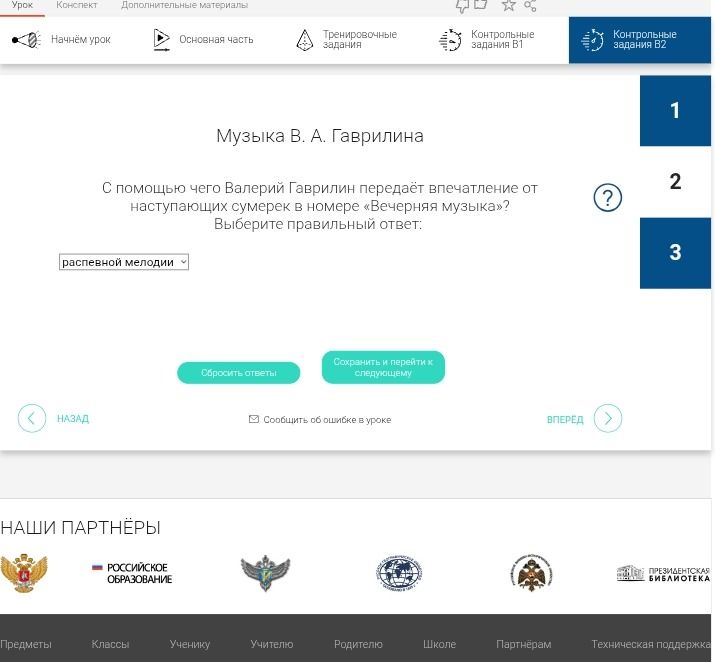
Task: Click the dislike thumbs-down icon
Action: (x=462, y=5)
